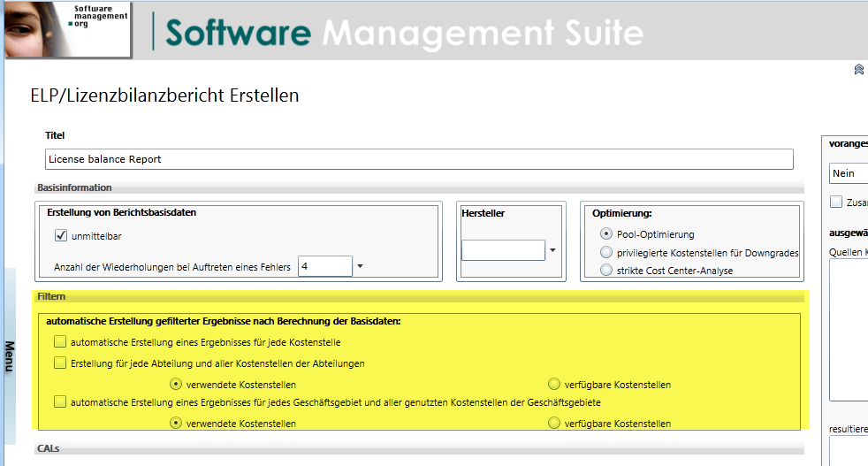Select 'verfügbare Kostenstellen' under Abteilung option
The width and height of the screenshot is (868, 466).
click(x=554, y=385)
